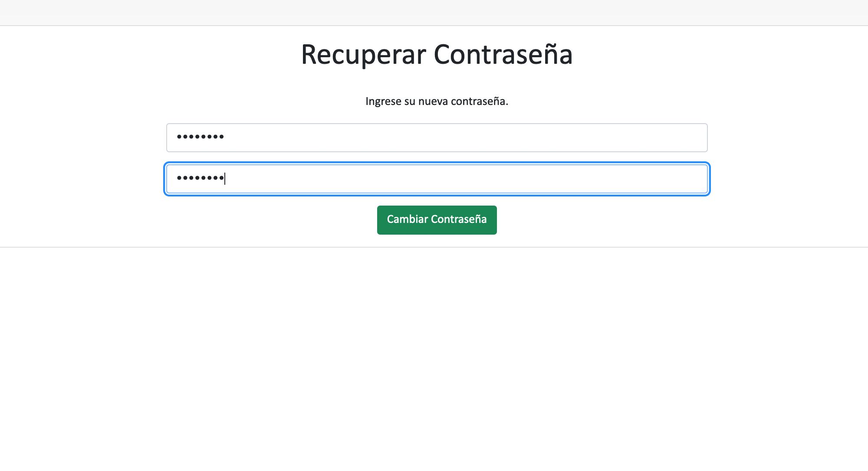This screenshot has width=868, height=471.
Task: Click the masked dots in confirmation field
Action: pyautogui.click(x=200, y=178)
